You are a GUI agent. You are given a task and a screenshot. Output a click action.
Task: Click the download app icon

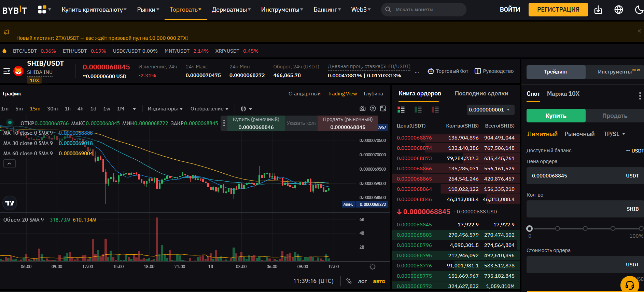pos(598,10)
